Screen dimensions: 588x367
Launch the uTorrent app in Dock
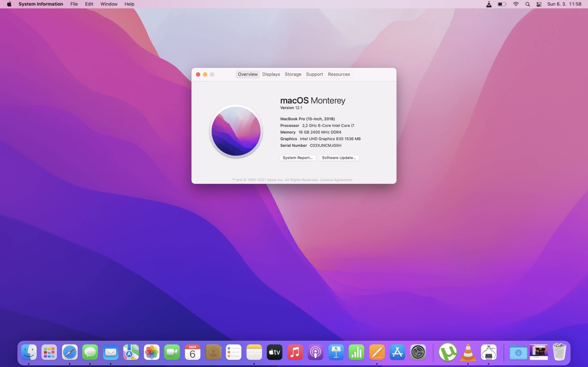448,352
